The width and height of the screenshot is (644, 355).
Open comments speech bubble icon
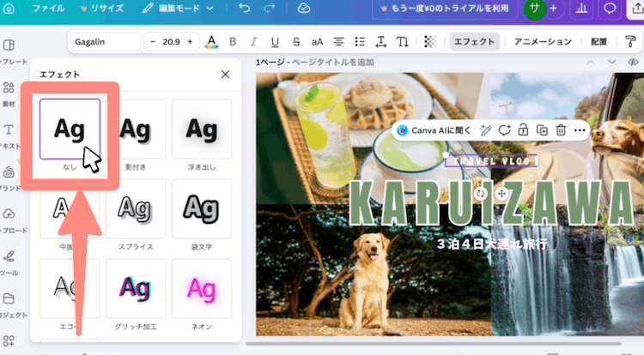610,9
